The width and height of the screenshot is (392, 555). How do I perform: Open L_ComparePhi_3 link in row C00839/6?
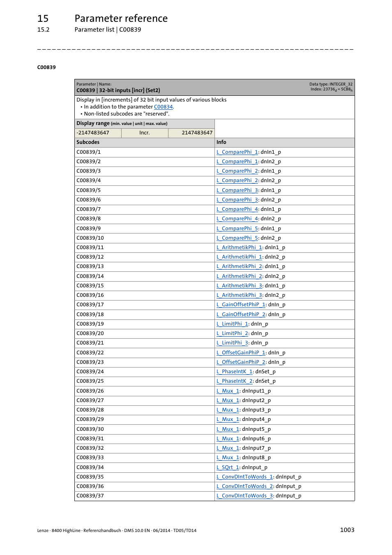[x=237, y=200]
